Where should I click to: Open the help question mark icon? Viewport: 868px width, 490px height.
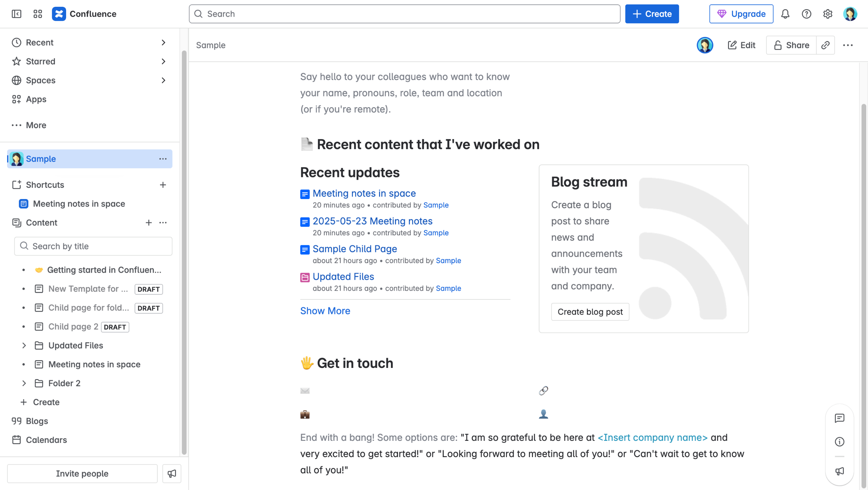pos(806,14)
